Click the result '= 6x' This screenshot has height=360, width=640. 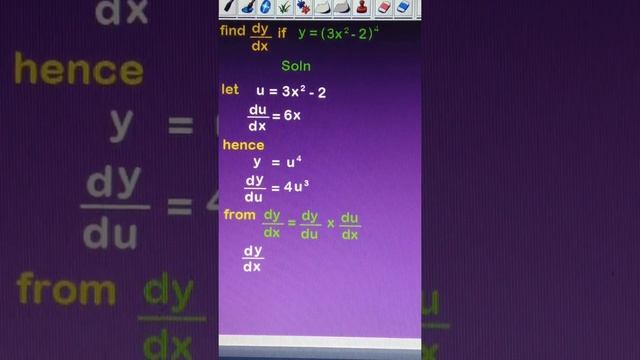(x=286, y=116)
